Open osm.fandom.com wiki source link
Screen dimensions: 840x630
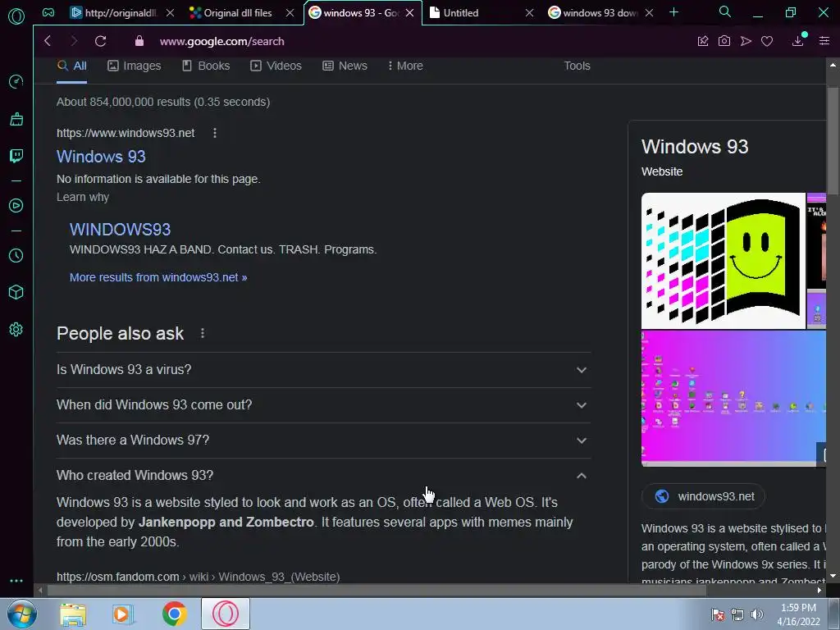click(199, 577)
